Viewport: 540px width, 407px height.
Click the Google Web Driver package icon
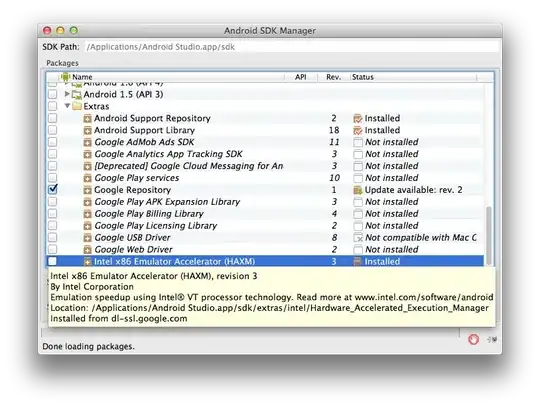(87, 250)
